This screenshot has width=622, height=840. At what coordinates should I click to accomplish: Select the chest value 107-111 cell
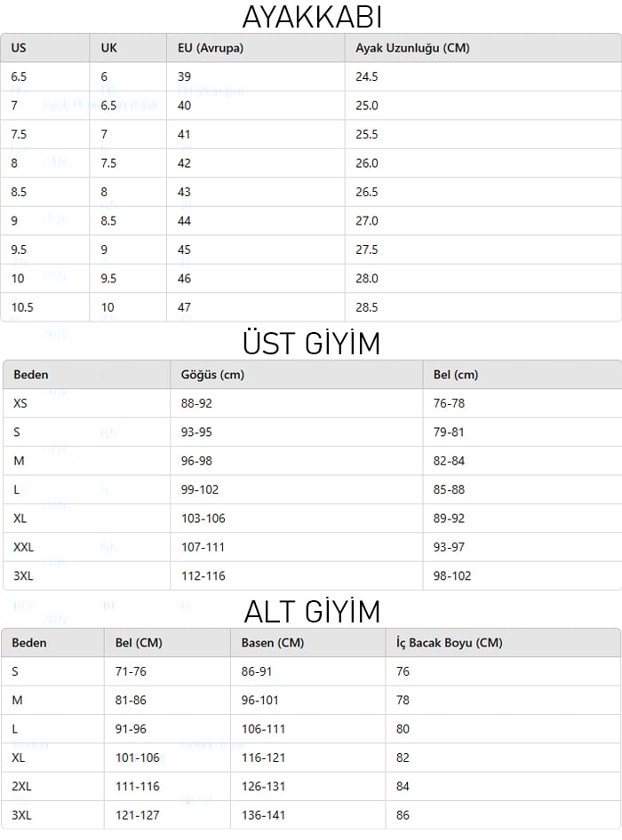coord(203,547)
